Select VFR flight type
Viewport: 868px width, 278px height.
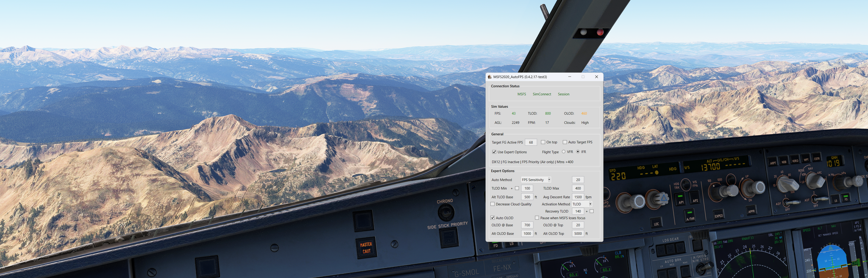(564, 152)
